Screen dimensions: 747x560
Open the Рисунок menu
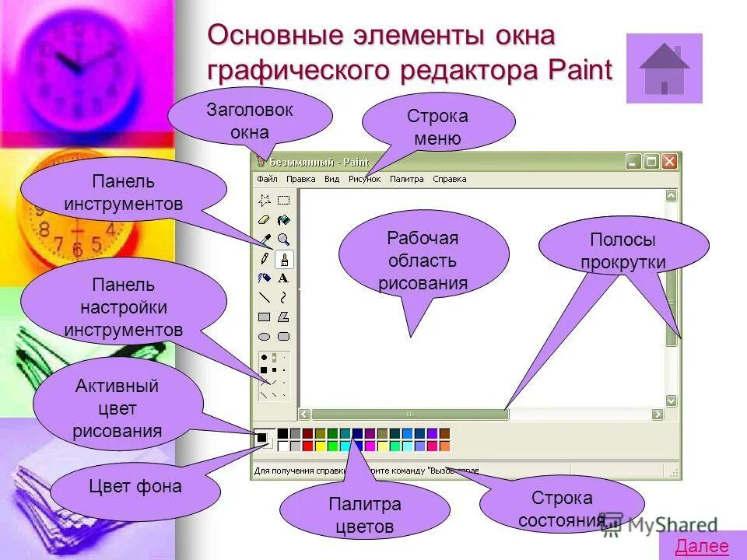pos(364,179)
